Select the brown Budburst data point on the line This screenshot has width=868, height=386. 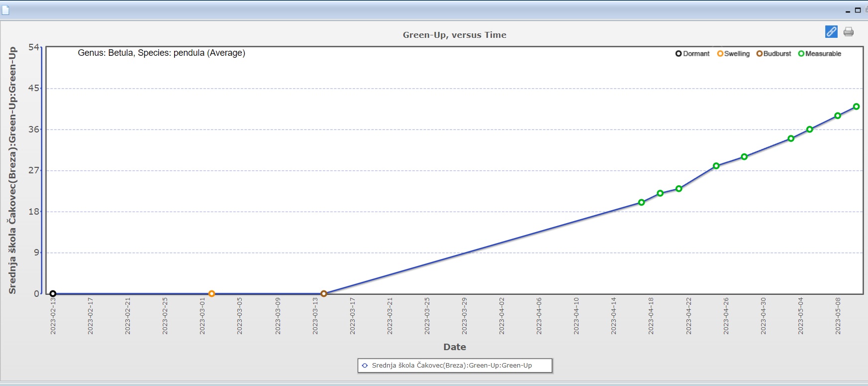pyautogui.click(x=324, y=294)
